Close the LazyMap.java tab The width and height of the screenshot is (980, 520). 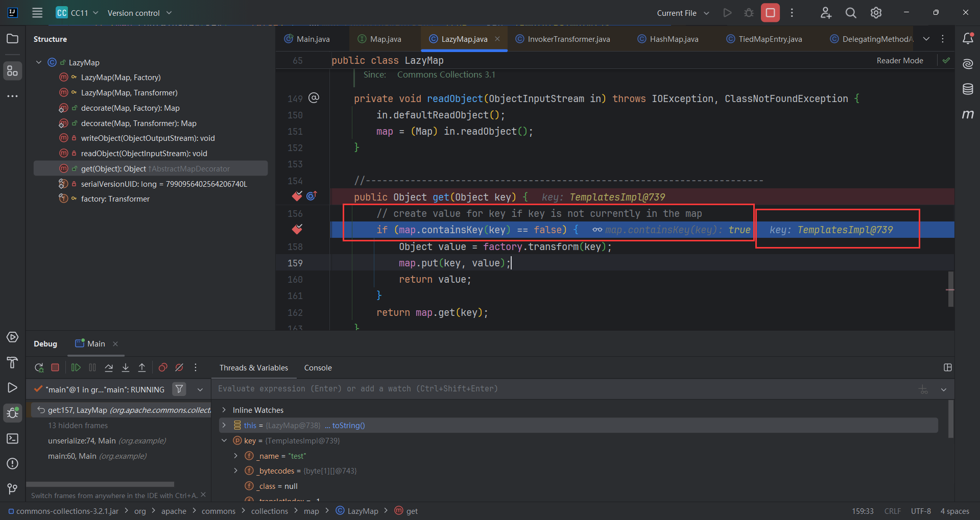pos(497,39)
